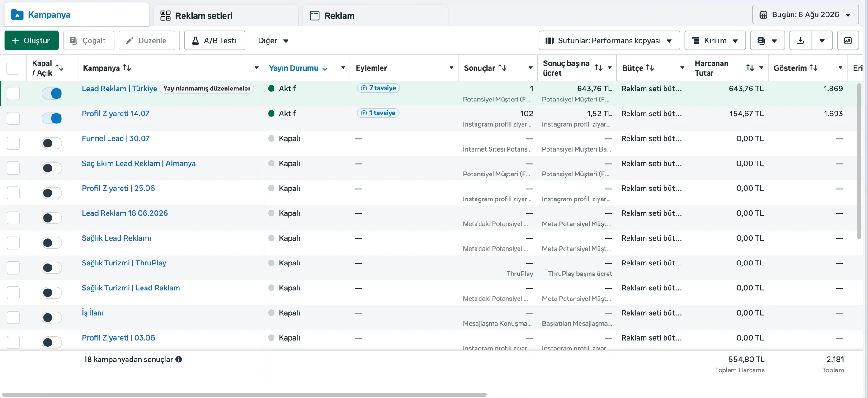Click info icon beside 18 kampanyadan sonuçlar
Viewport: 868px width, 398px height.
[x=179, y=360]
